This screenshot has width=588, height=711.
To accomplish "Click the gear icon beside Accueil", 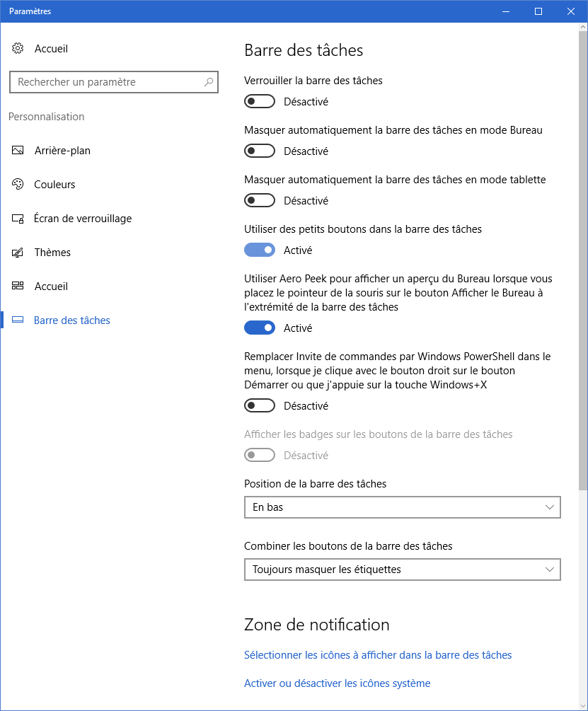I will pos(18,49).
